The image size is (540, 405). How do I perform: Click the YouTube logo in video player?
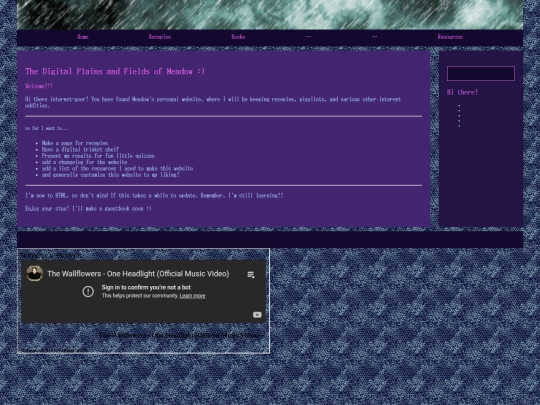coord(257,315)
